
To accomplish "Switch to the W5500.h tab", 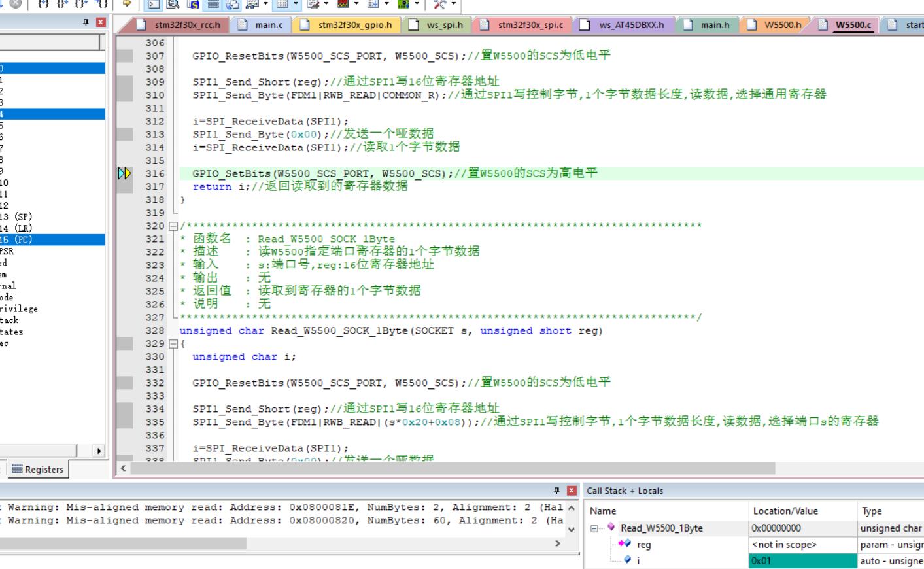I will tap(775, 25).
